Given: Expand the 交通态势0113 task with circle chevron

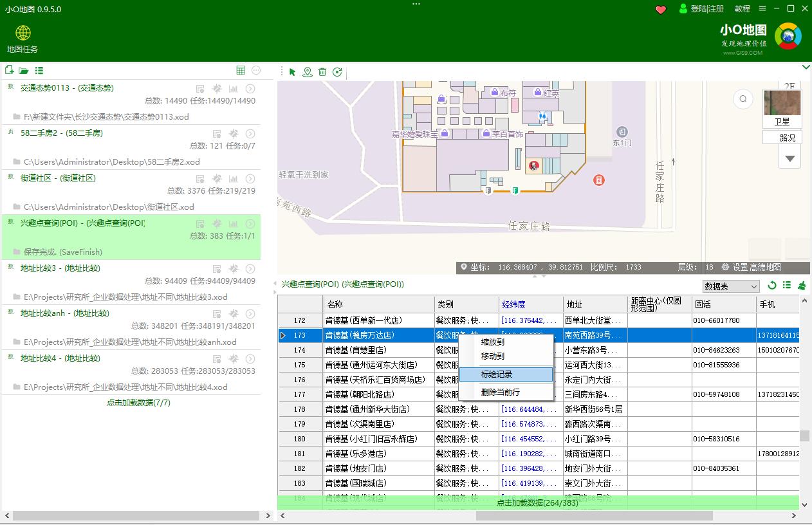Looking at the screenshot, I should (250, 88).
